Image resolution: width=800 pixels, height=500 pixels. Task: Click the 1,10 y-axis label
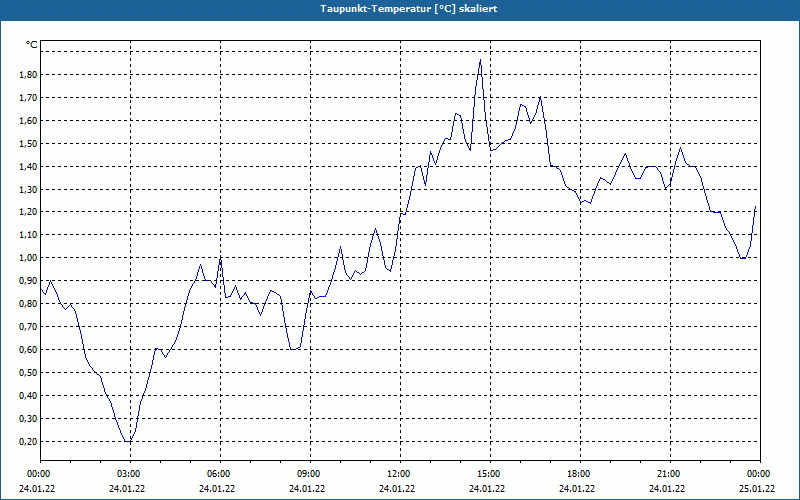tap(27, 235)
